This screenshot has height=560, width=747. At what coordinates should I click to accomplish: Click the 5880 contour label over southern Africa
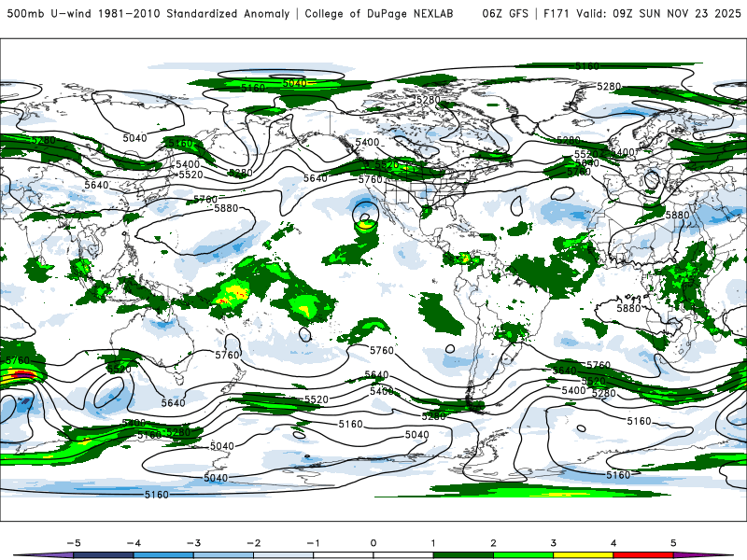[628, 309]
